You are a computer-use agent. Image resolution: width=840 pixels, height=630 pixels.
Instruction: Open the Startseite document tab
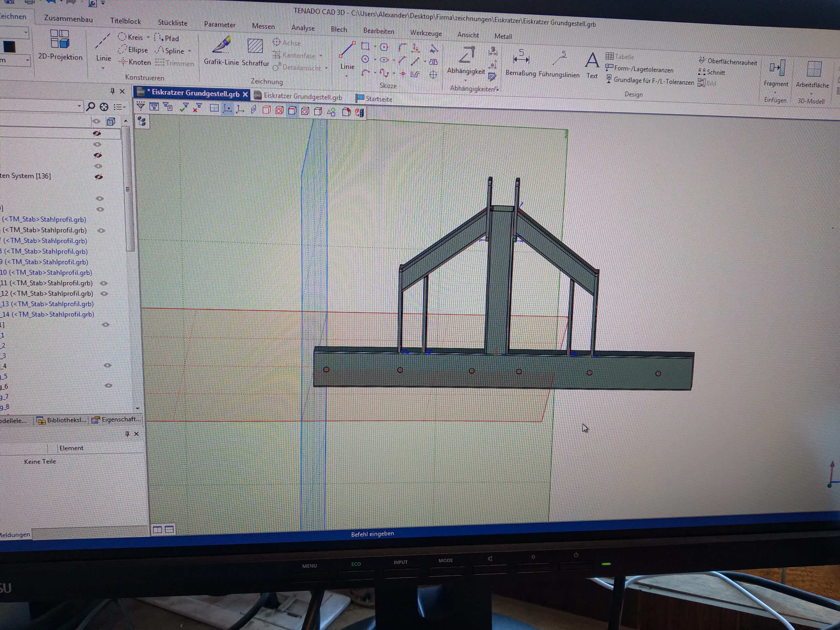click(374, 99)
